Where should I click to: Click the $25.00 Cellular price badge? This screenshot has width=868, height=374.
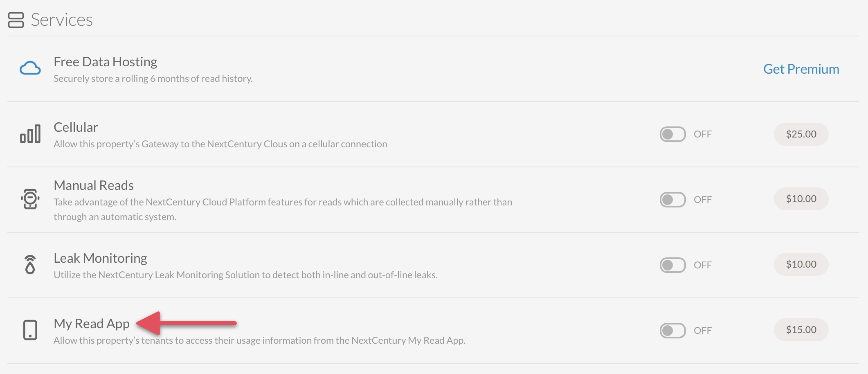pos(801,134)
